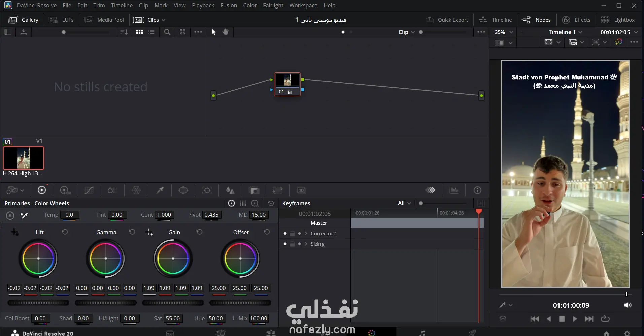Expand the Sizing keyframe track
644x336 pixels.
point(306,244)
